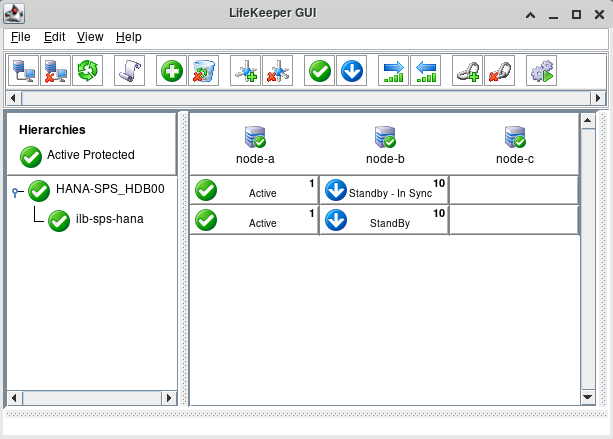Click the node-c column label
The image size is (613, 439).
point(515,159)
